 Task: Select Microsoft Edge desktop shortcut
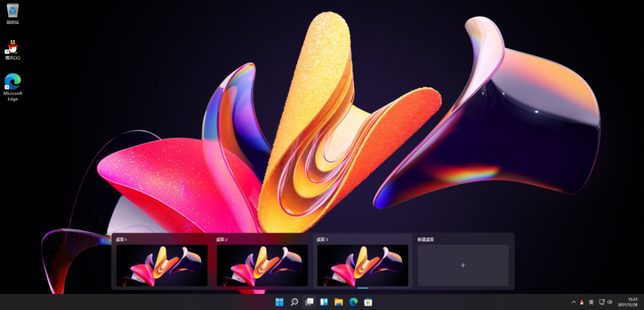tap(12, 84)
